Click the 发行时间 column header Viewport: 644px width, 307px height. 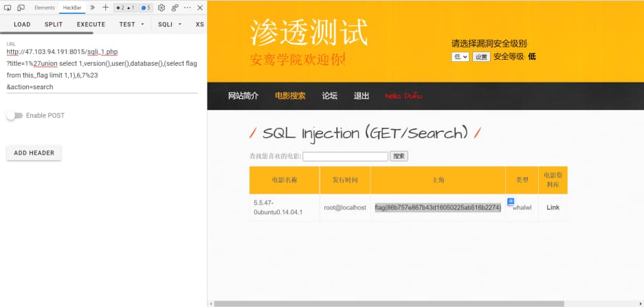click(x=345, y=180)
